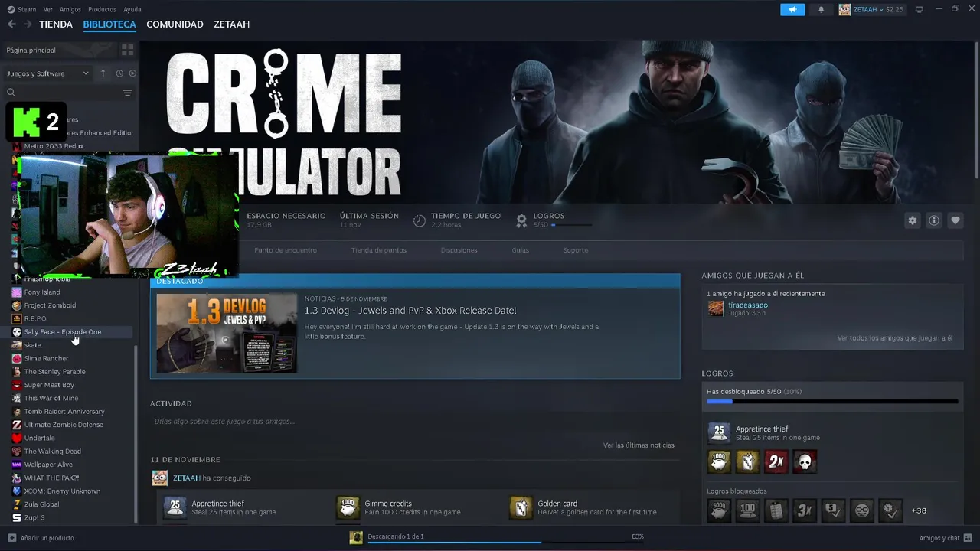The image size is (980, 551).
Task: Select Slime Rancher in the library list
Action: pos(46,358)
